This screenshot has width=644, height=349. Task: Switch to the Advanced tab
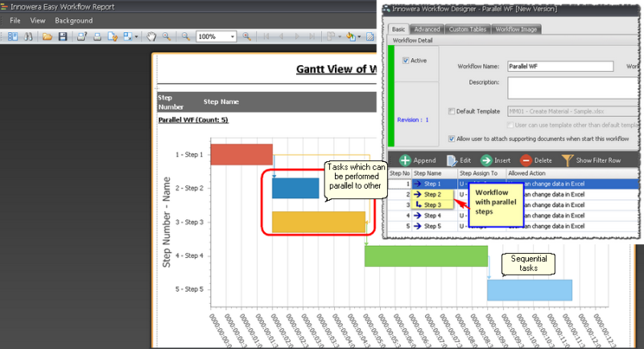(427, 30)
